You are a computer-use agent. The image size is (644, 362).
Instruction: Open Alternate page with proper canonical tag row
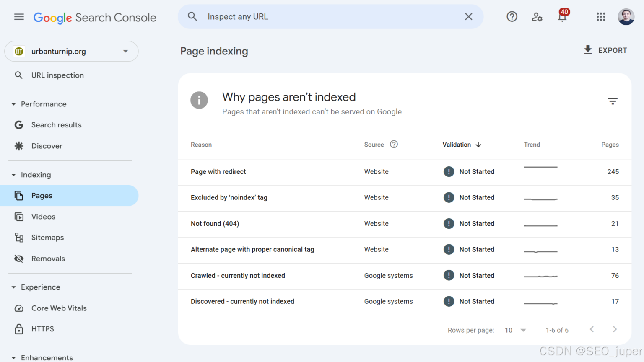(405, 250)
